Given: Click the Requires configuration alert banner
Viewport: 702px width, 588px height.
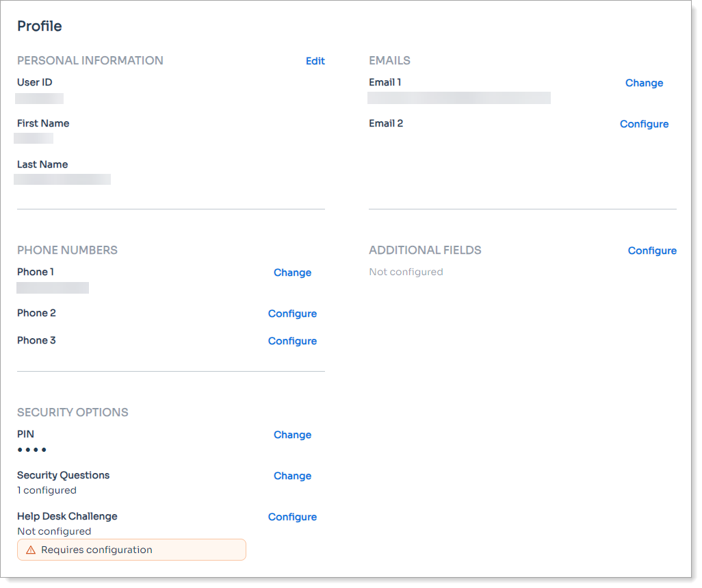Looking at the screenshot, I should click(x=131, y=550).
